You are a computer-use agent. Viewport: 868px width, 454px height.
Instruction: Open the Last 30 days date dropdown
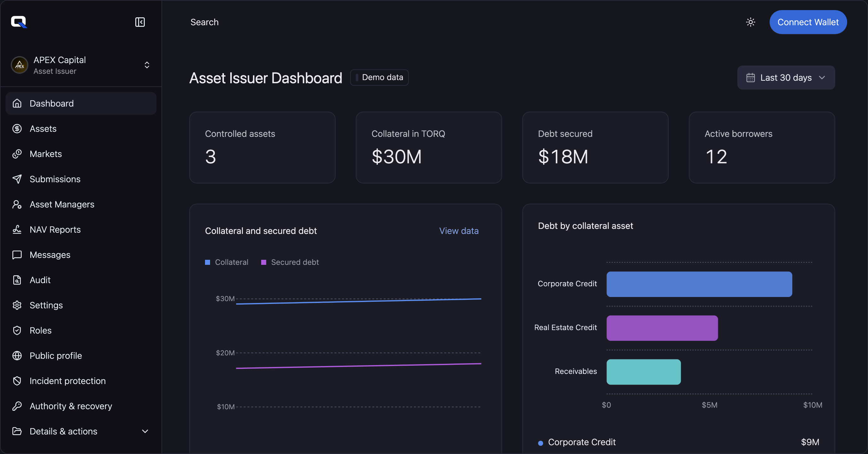coord(786,78)
